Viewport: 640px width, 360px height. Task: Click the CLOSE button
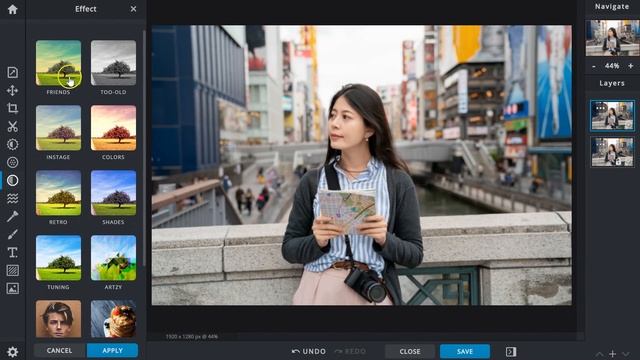[x=410, y=351]
